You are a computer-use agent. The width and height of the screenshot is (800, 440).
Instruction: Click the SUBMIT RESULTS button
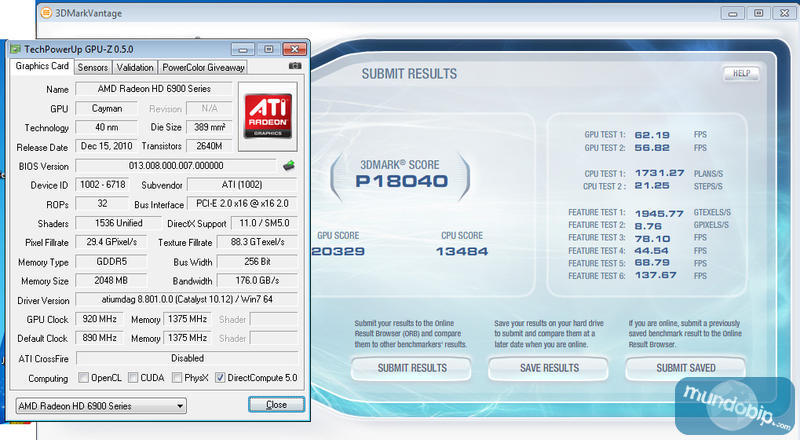pyautogui.click(x=412, y=368)
